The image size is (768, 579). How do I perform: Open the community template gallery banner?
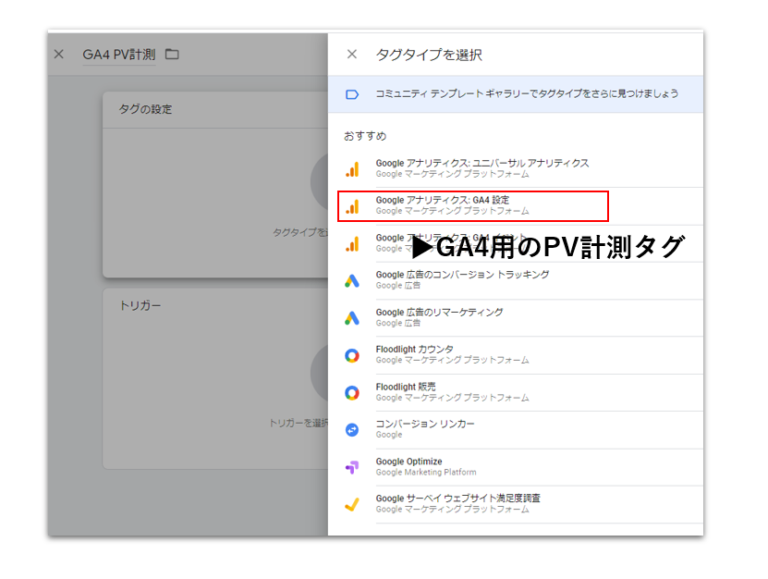[515, 94]
